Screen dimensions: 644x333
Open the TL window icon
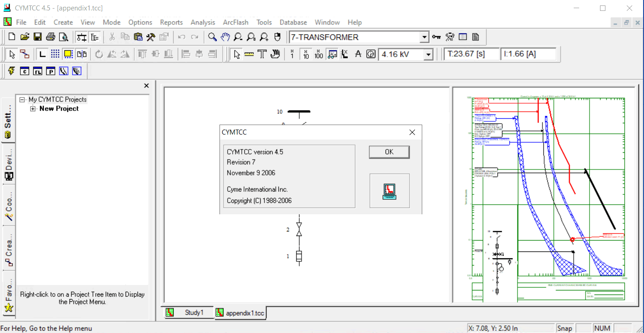[38, 71]
